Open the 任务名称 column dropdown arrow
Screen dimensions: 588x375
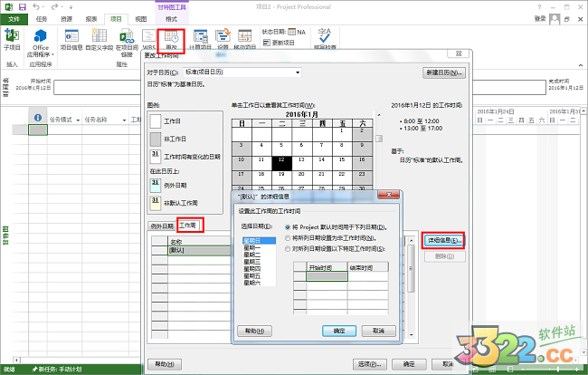(124, 120)
